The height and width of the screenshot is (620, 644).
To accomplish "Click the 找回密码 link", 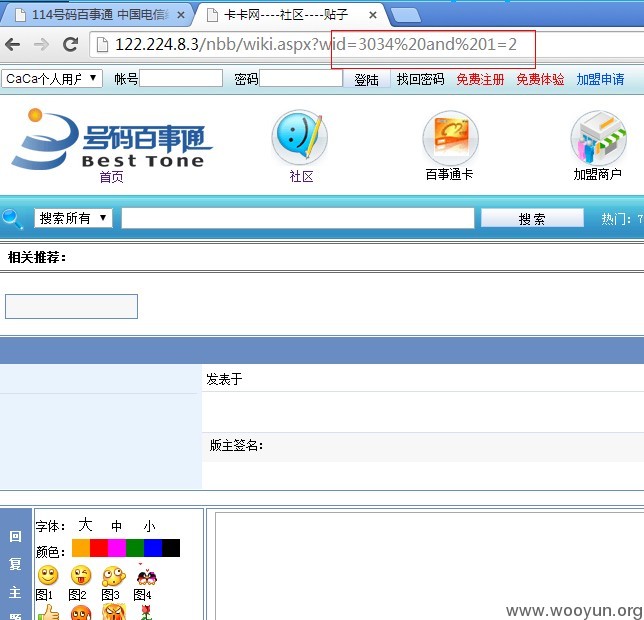I will coord(420,79).
